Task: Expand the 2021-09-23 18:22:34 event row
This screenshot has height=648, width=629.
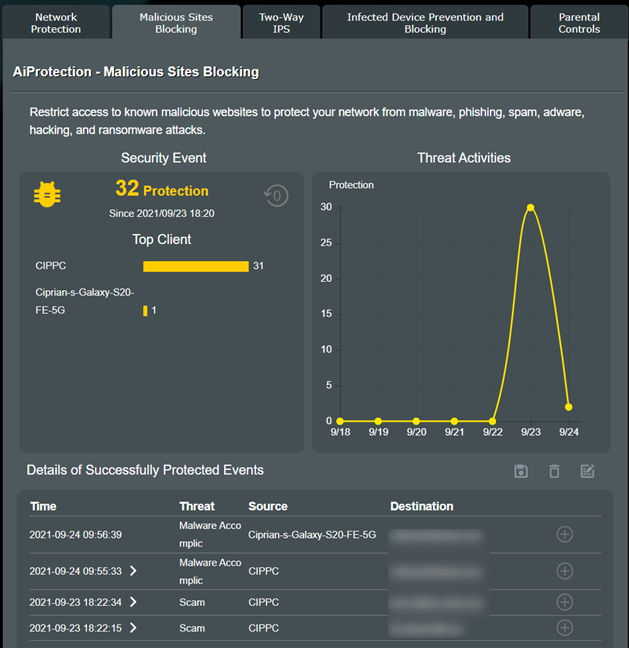Action: coord(133,602)
